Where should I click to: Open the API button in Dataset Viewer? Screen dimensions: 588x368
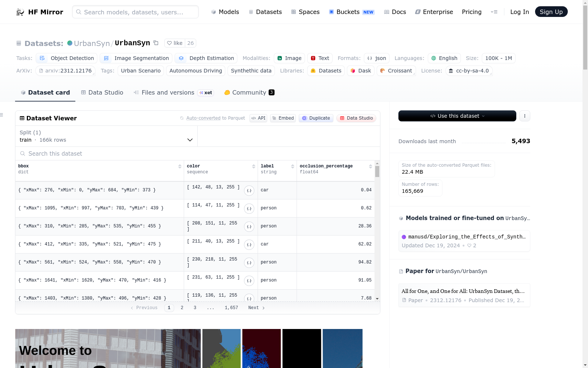click(258, 118)
